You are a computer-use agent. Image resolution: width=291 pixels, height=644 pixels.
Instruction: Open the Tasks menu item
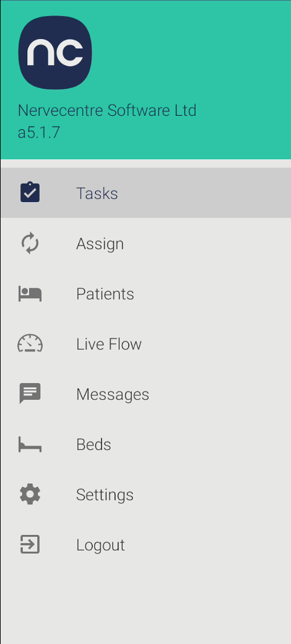145,193
